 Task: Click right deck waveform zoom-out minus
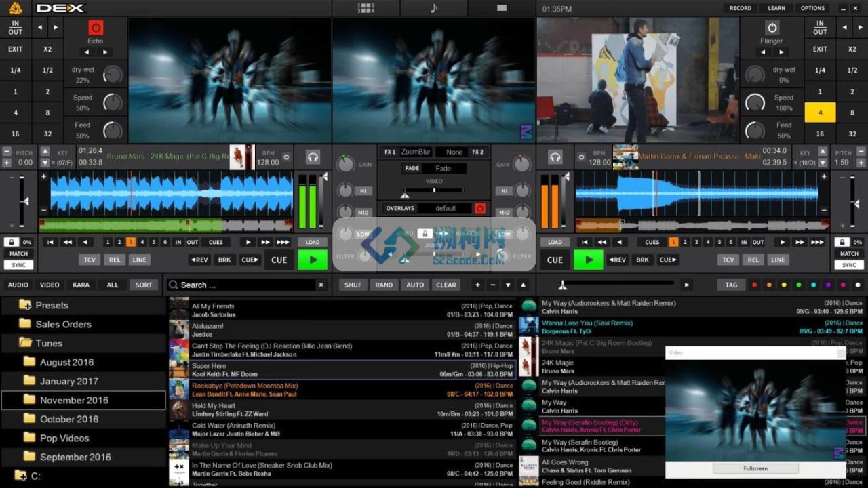click(824, 211)
